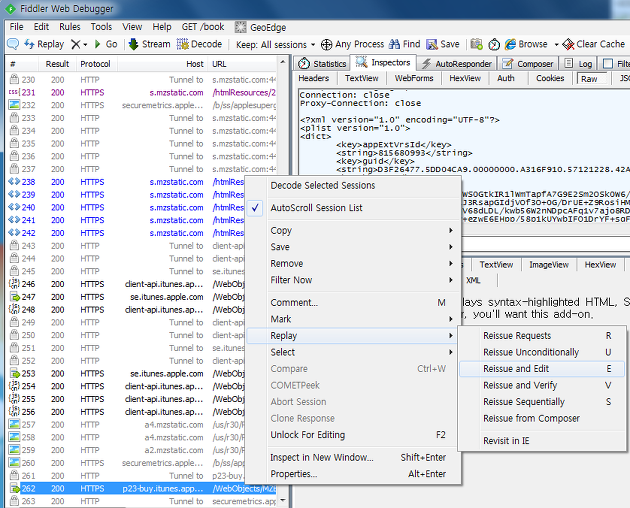Click the Browse IE button
Image resolution: width=630 pixels, height=508 pixels.
[x=526, y=44]
